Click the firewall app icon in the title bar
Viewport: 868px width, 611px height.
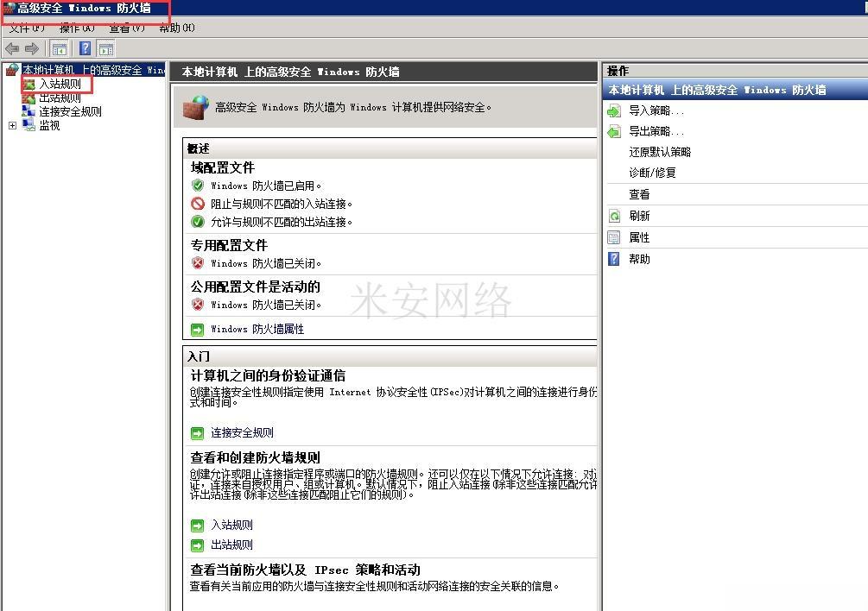[x=9, y=8]
